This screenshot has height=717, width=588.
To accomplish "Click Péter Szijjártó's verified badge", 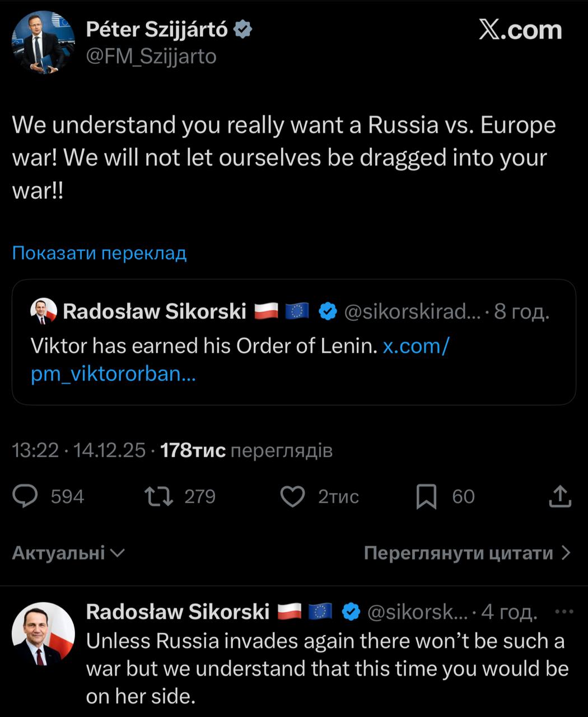I will tap(242, 29).
